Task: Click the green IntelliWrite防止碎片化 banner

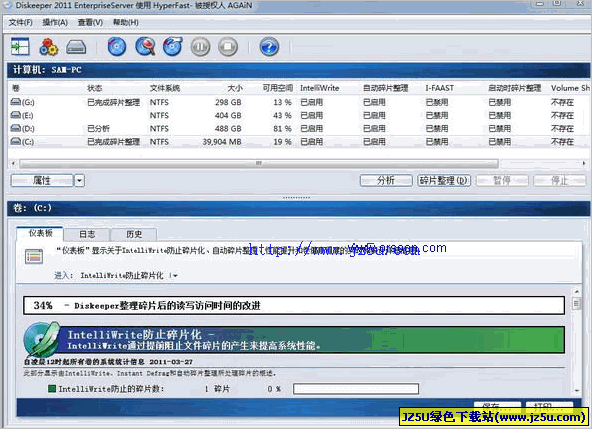Action: pyautogui.click(x=311, y=340)
